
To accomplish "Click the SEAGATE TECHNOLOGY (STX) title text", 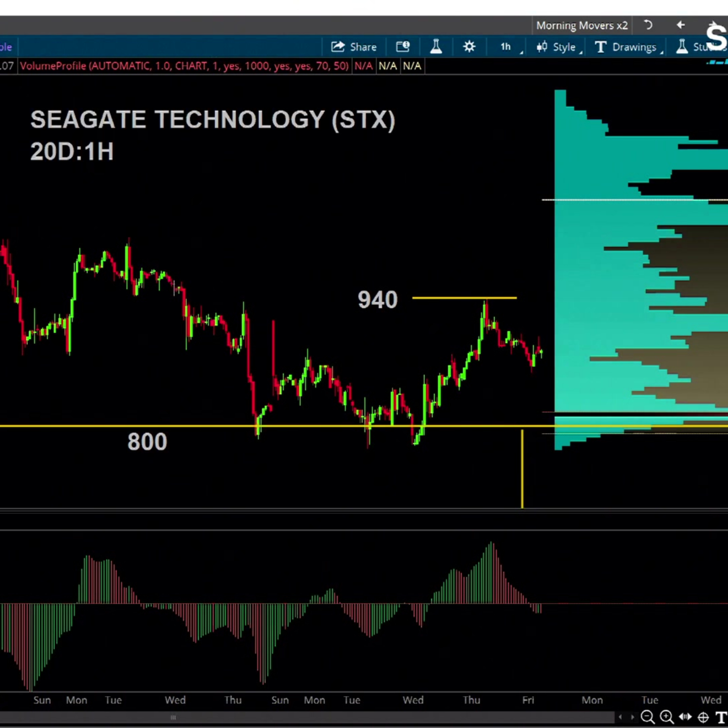I will (213, 120).
